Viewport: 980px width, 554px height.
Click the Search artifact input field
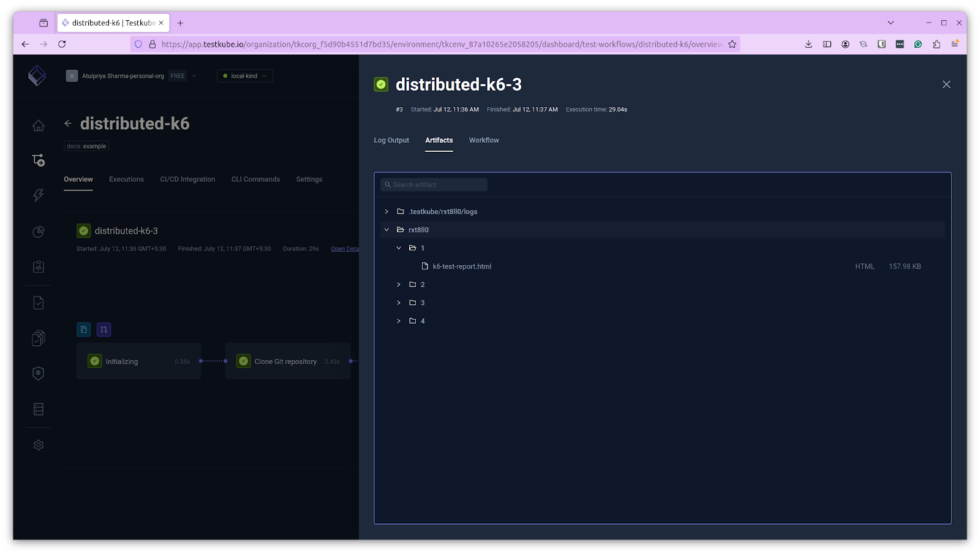coord(434,184)
